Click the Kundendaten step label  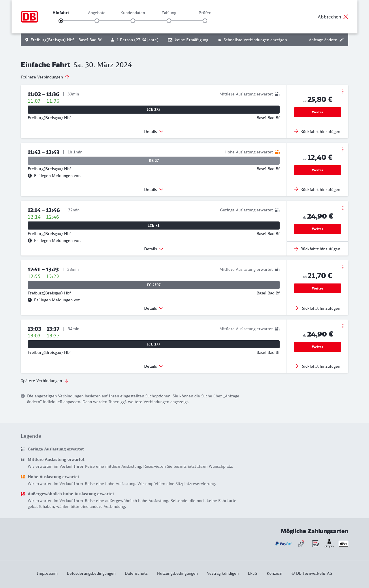tap(133, 13)
